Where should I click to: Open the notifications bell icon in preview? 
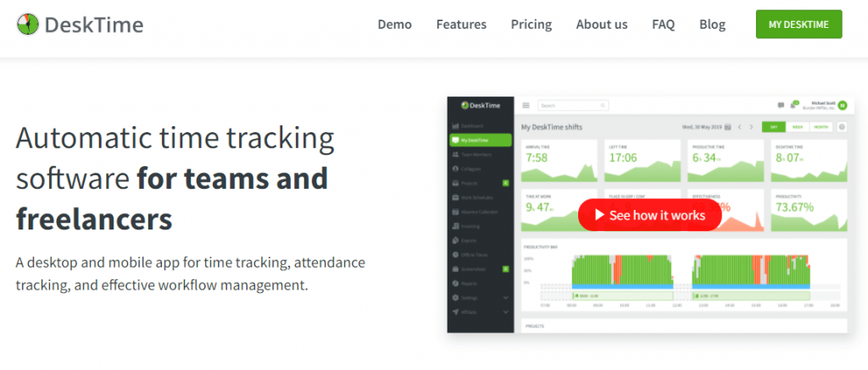[794, 104]
